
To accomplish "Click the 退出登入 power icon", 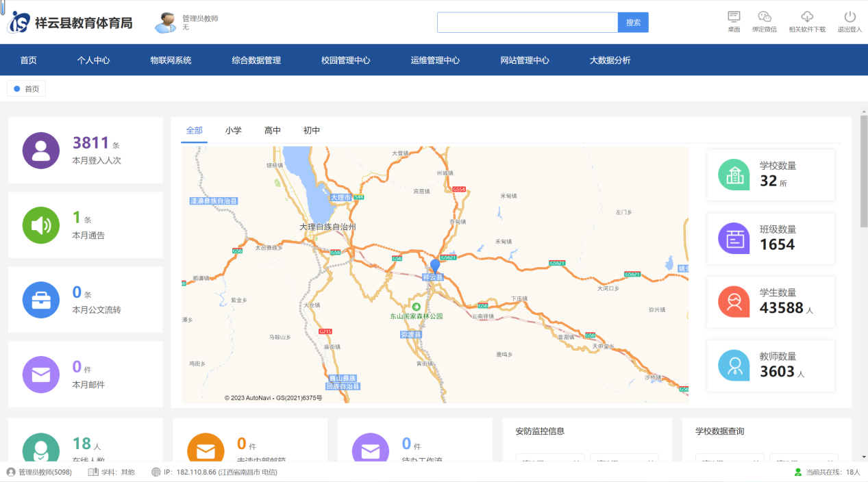I will [850, 17].
